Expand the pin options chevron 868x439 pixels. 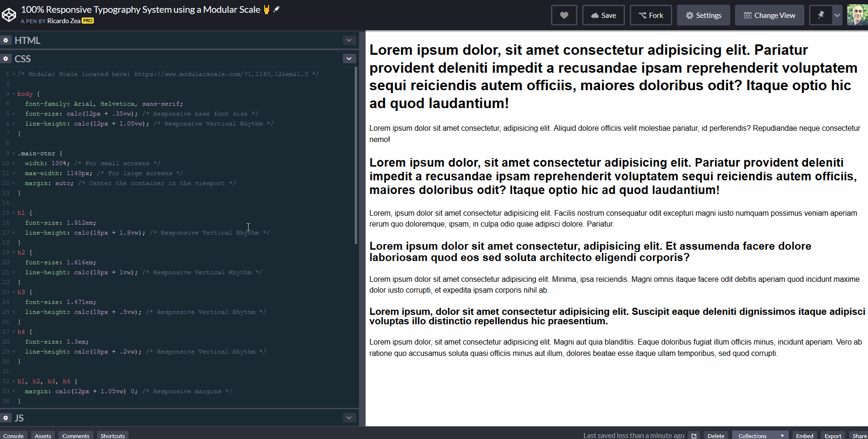pyautogui.click(x=836, y=15)
